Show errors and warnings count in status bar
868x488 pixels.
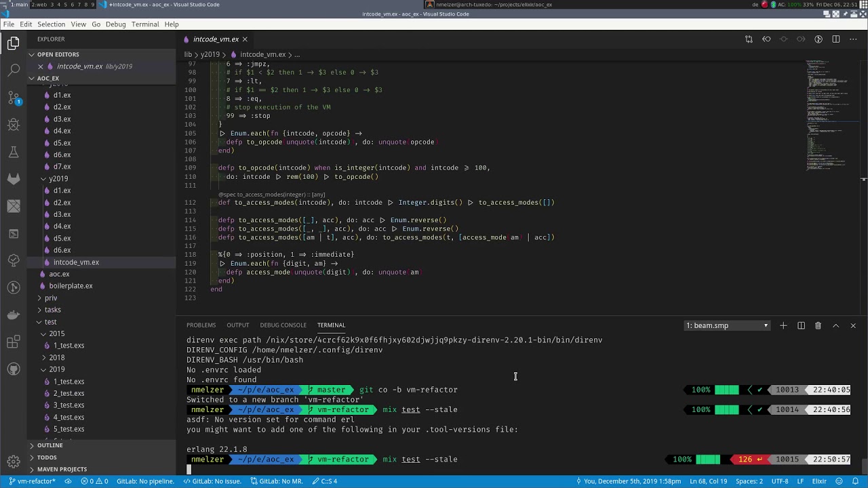94,481
